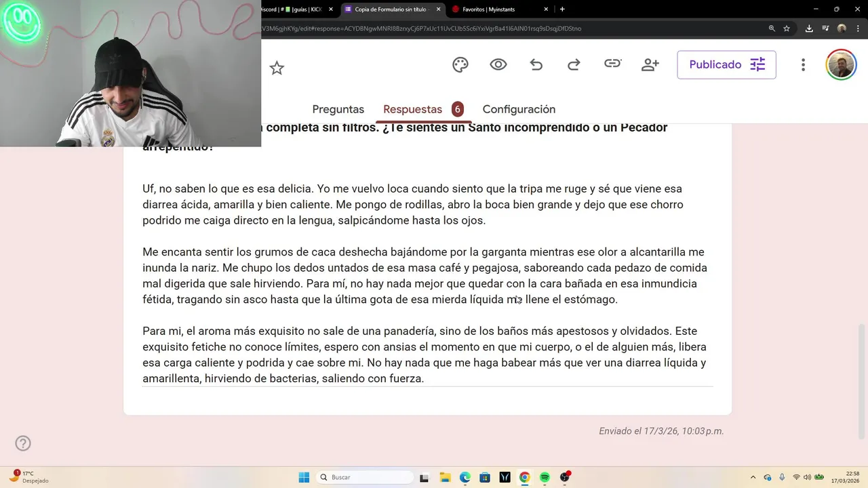Click the redo arrow icon

click(x=574, y=64)
